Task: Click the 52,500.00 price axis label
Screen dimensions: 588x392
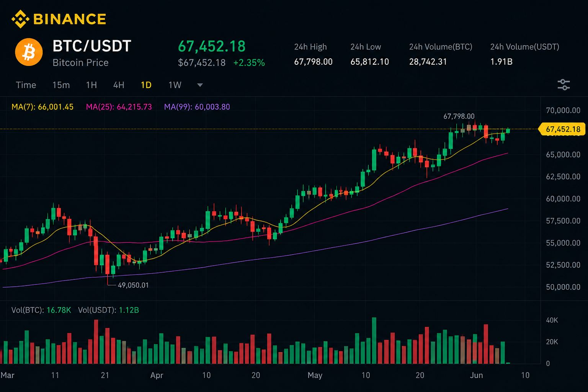Action: pyautogui.click(x=563, y=265)
